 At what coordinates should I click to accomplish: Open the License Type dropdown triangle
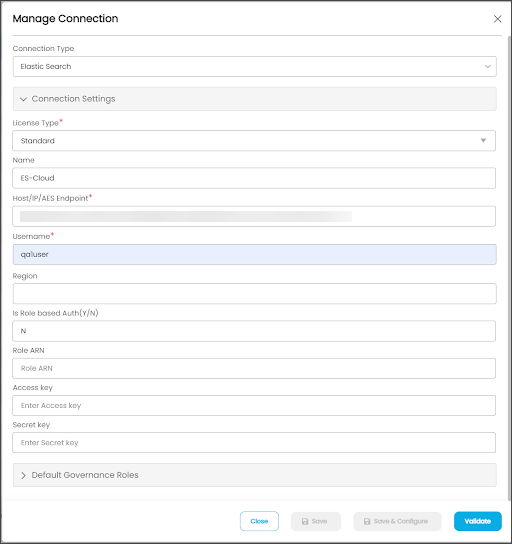tap(483, 141)
